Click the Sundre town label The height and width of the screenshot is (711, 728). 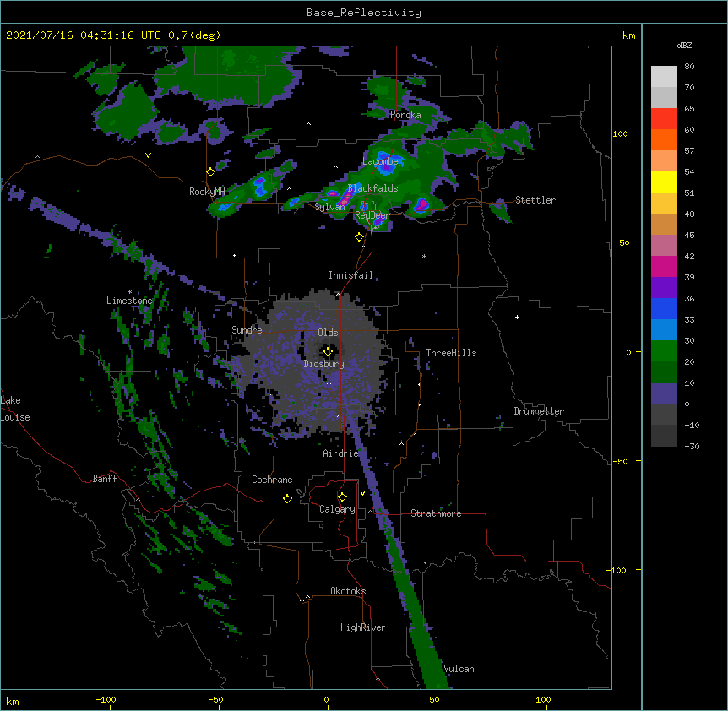247,330
